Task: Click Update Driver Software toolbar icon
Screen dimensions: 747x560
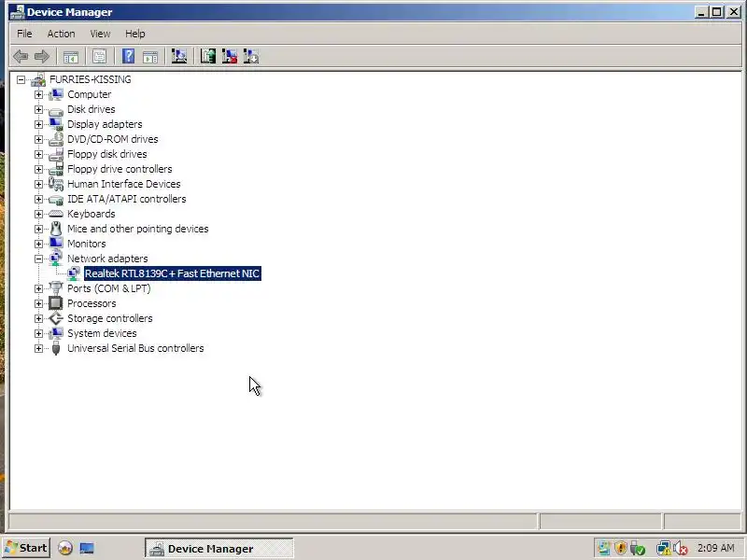Action: 207,56
